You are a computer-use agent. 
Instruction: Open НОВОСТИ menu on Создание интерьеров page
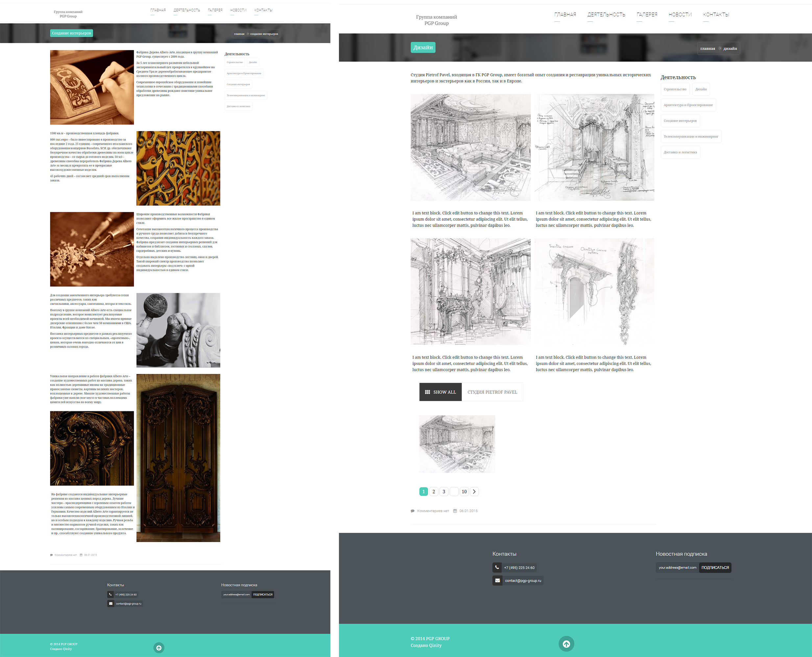click(x=238, y=10)
